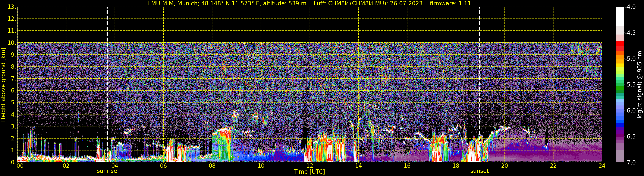The width and height of the screenshot is (644, 176).
Task: Click the log(rc-signal) @ 905 nm colorbar label
Action: point(640,85)
